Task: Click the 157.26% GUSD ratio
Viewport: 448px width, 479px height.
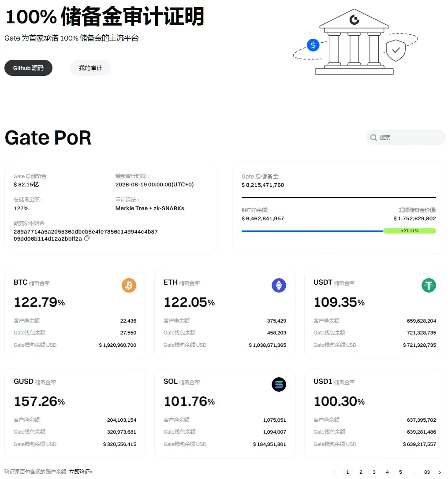Action: click(39, 401)
